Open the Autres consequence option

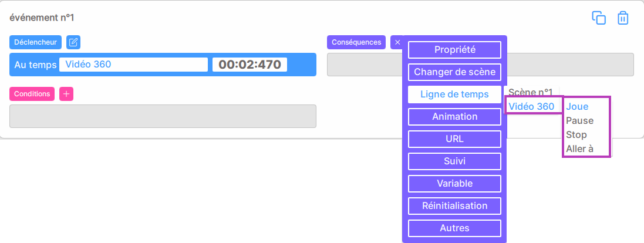[x=454, y=228]
